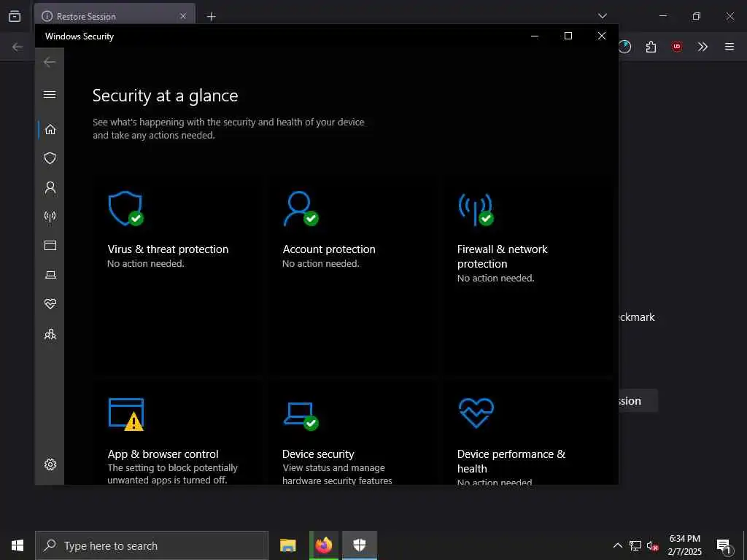Screen dimensions: 747x560
Task: Switch to Firefox via taskbar icon
Action: click(323, 545)
